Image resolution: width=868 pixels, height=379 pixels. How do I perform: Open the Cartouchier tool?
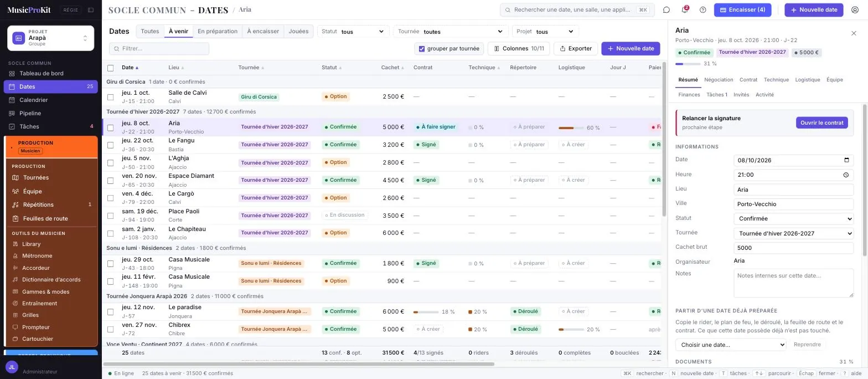[x=51, y=339]
